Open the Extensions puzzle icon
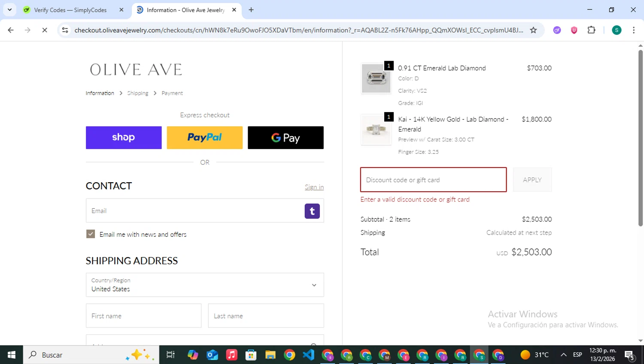644x364 pixels. point(591,30)
